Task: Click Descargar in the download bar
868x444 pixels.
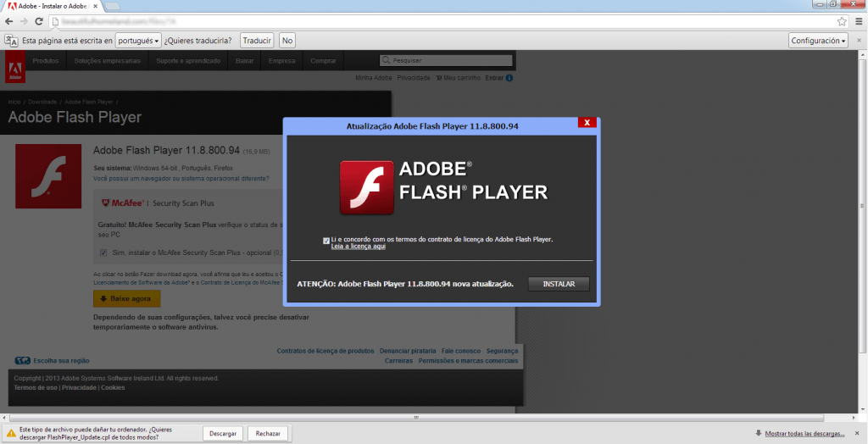Action: coord(223,434)
